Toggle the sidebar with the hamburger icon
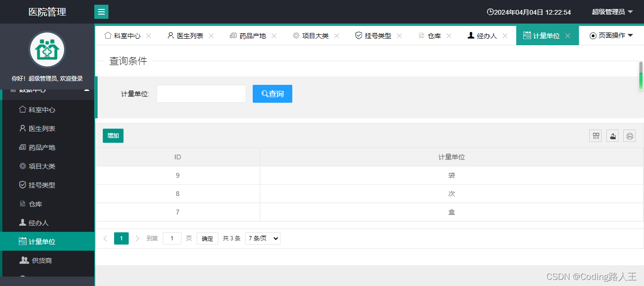 click(101, 12)
